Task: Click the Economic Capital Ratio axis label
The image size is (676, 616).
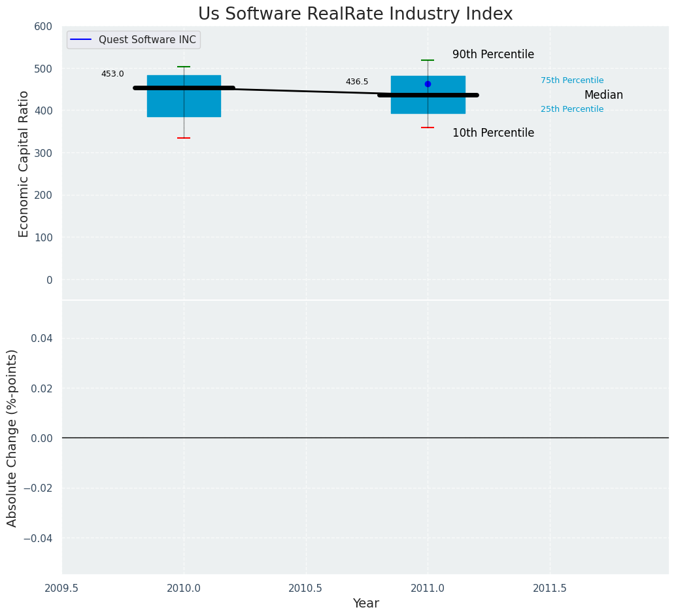Action: click(24, 163)
